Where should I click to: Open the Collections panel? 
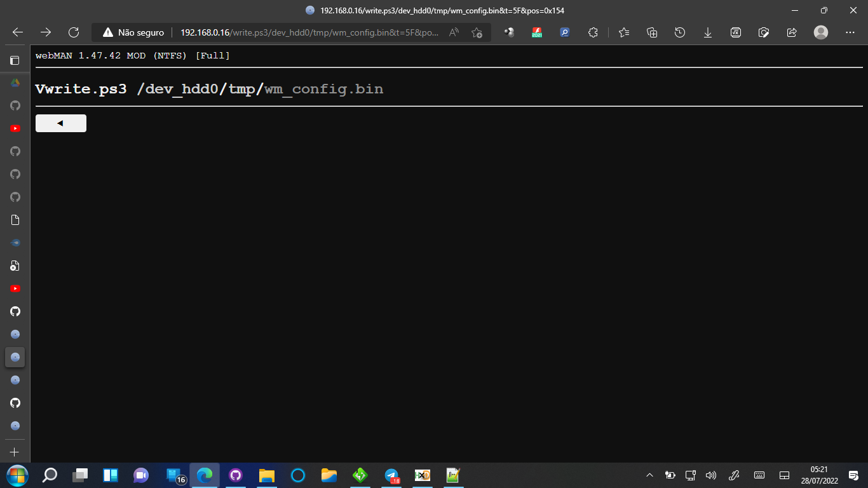pyautogui.click(x=651, y=32)
